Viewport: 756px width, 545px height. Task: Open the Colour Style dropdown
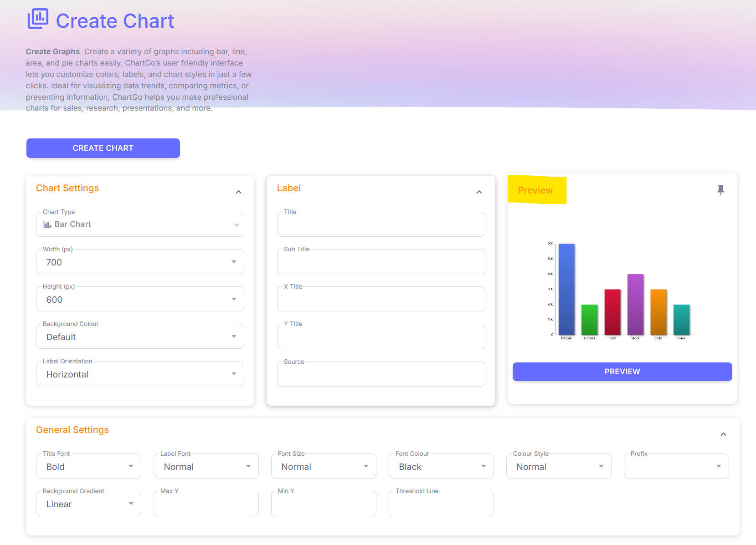coord(558,466)
